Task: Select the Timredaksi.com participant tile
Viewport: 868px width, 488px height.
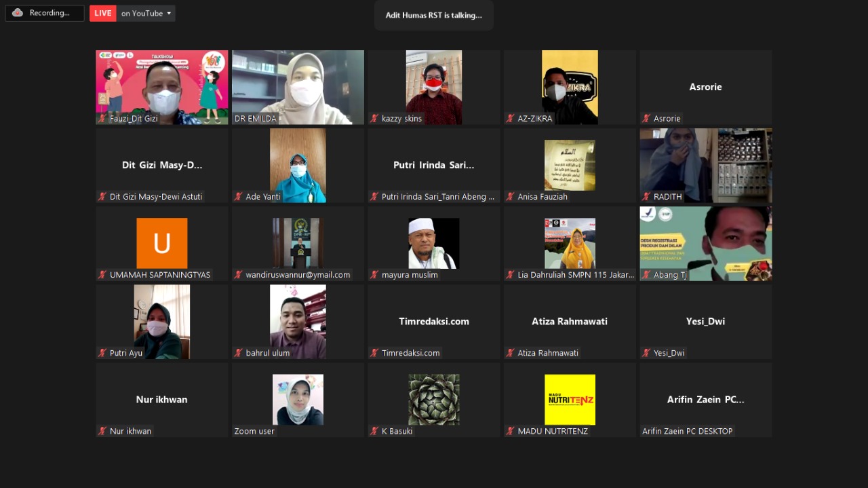Action: click(x=434, y=321)
